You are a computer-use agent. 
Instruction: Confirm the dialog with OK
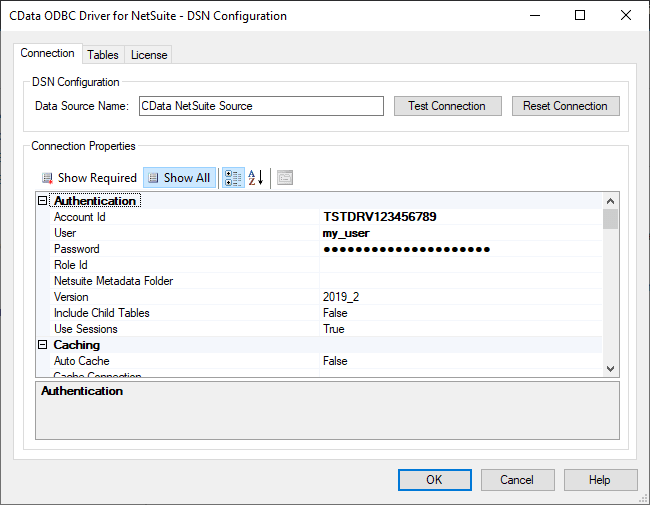pos(434,480)
